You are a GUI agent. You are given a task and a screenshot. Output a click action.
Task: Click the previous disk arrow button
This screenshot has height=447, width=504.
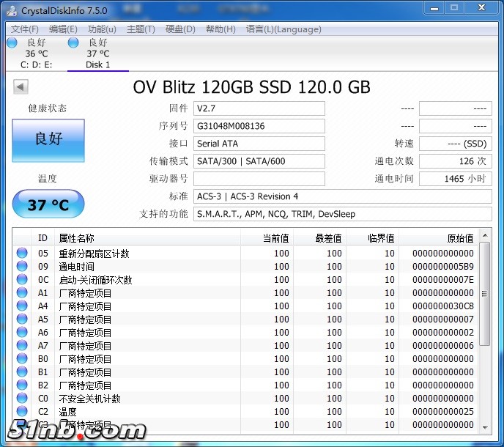click(x=21, y=87)
